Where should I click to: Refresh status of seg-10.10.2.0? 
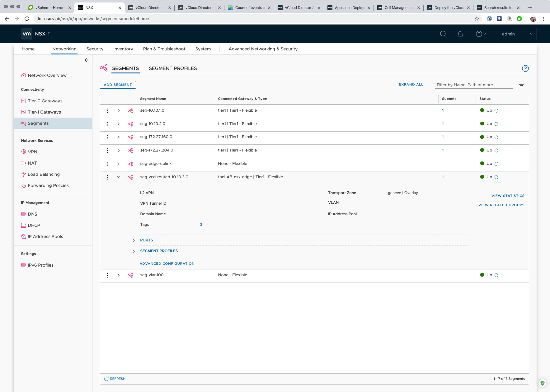point(496,124)
